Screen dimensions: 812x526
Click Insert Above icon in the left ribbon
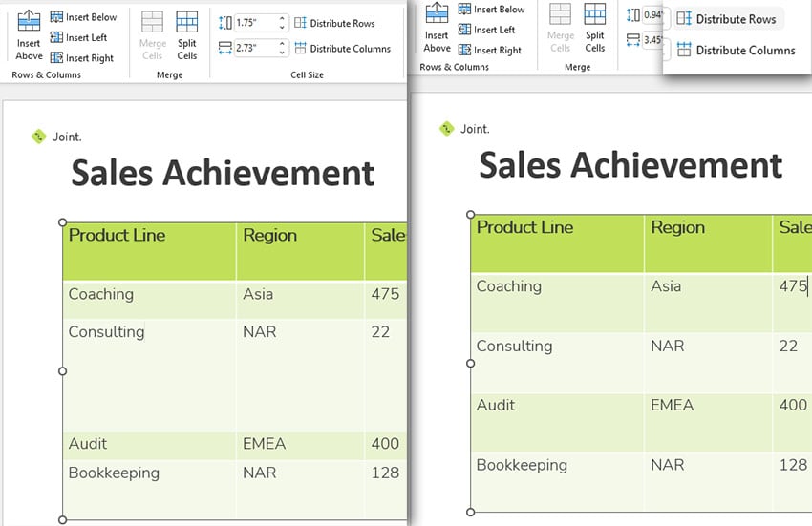pos(29,35)
